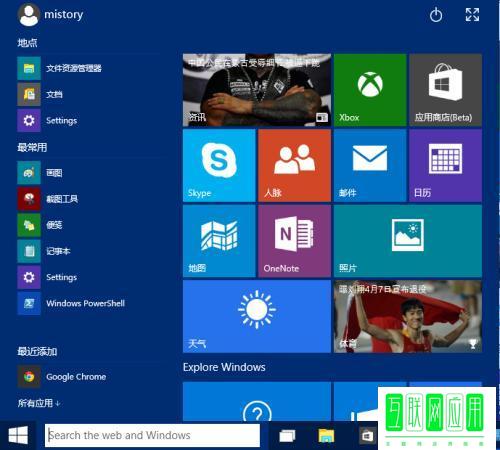Open File Explorer from the taskbar
The height and width of the screenshot is (450, 500).
326,436
